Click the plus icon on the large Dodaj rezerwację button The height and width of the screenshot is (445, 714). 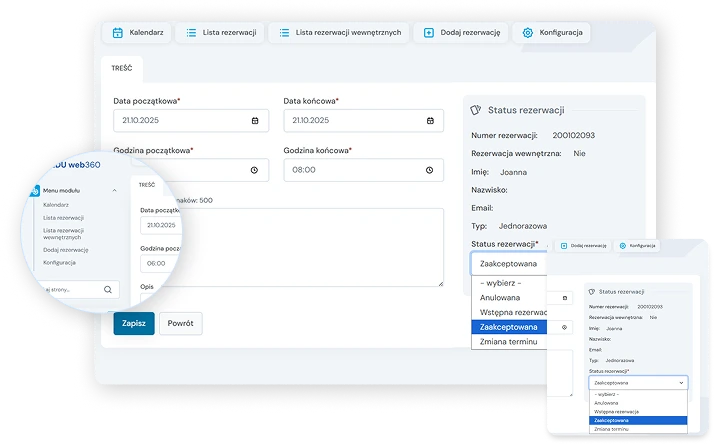(429, 33)
